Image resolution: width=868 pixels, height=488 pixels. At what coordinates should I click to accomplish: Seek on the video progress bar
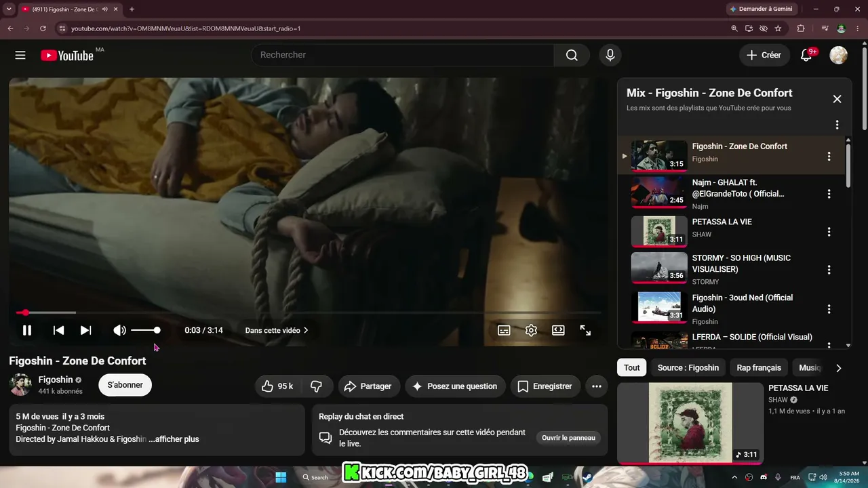309,312
